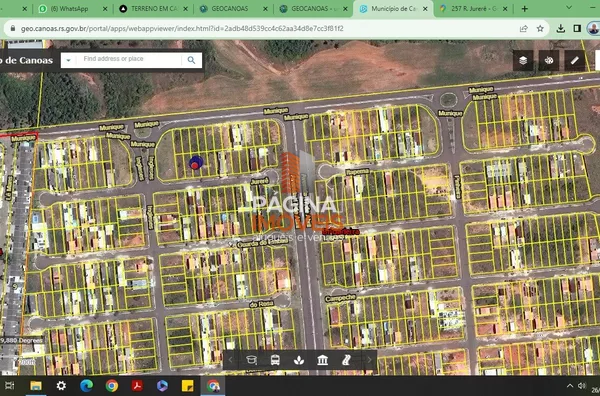
Task: Bookmark this page with star
Action: click(x=540, y=28)
